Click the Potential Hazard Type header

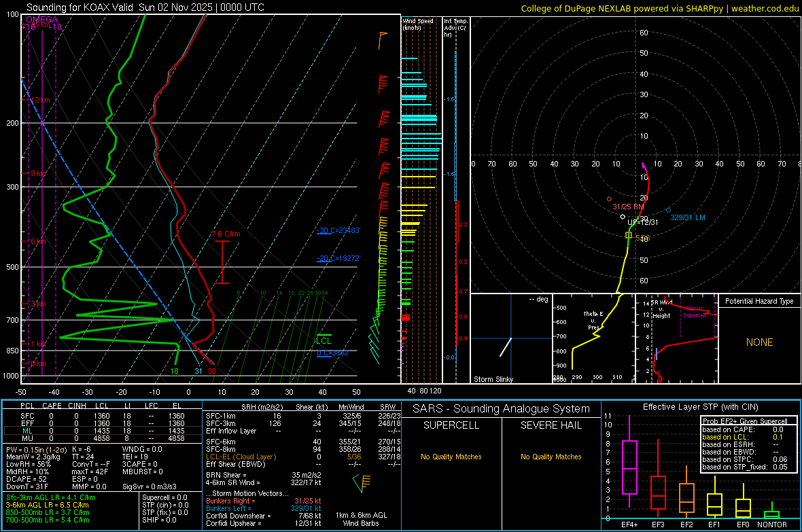(x=760, y=301)
